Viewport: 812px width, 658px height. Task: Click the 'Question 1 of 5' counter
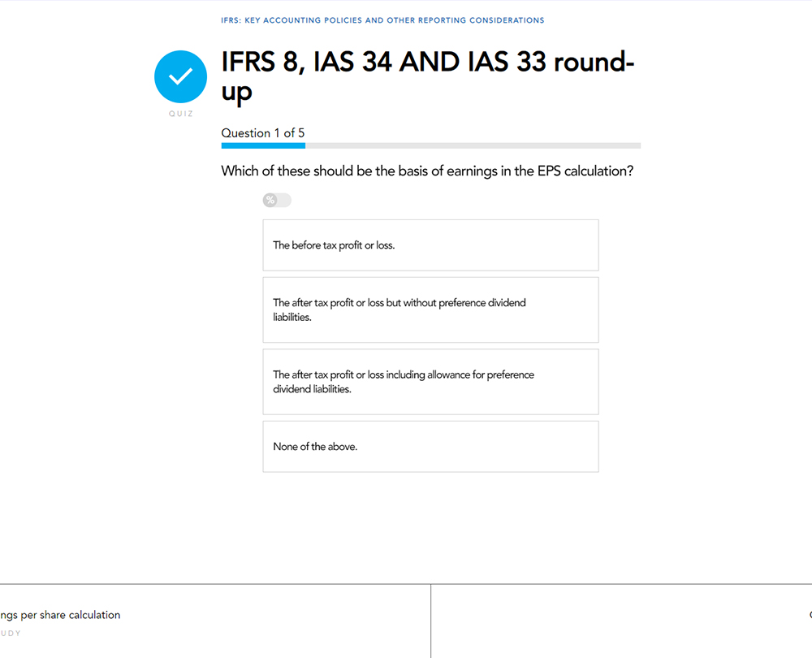pyautogui.click(x=263, y=133)
